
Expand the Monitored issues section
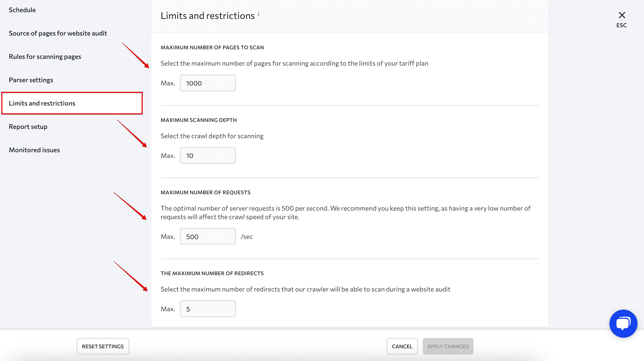coord(35,150)
